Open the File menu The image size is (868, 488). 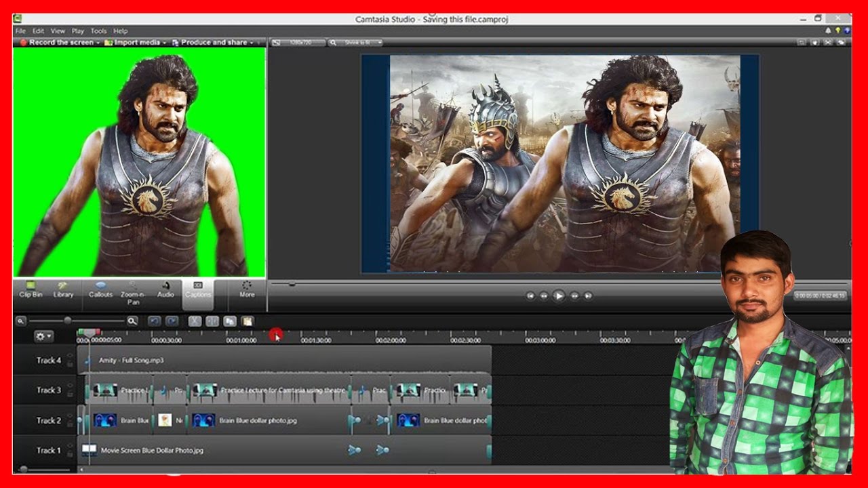(x=20, y=31)
